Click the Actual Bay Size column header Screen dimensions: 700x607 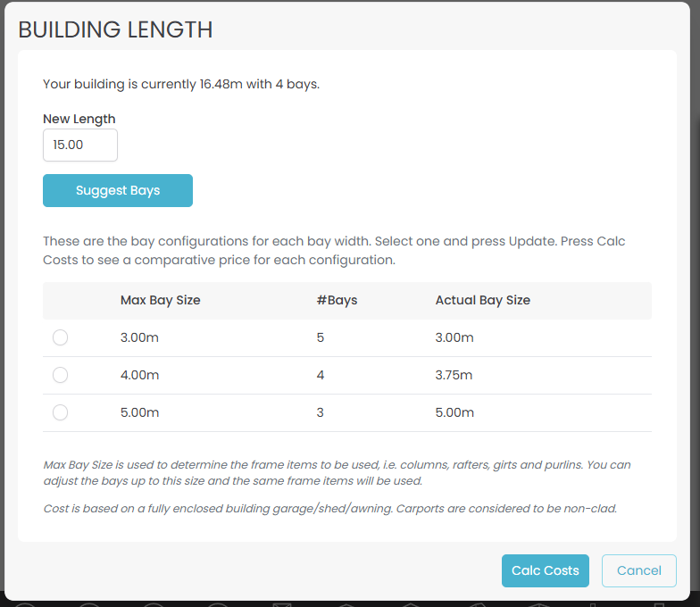point(482,300)
